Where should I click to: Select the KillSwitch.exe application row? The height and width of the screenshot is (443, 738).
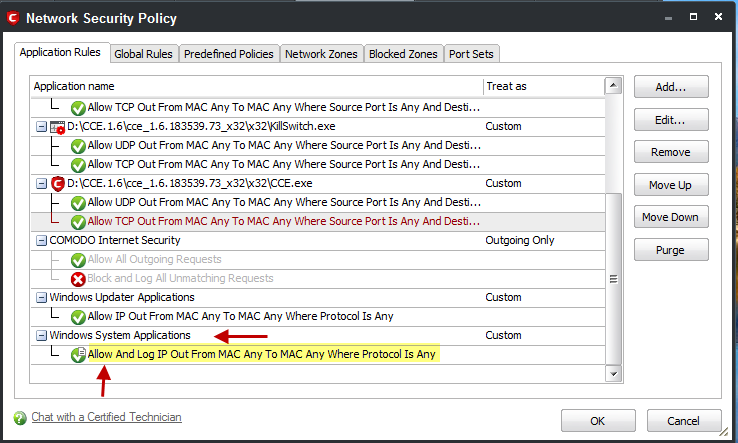coord(318,127)
